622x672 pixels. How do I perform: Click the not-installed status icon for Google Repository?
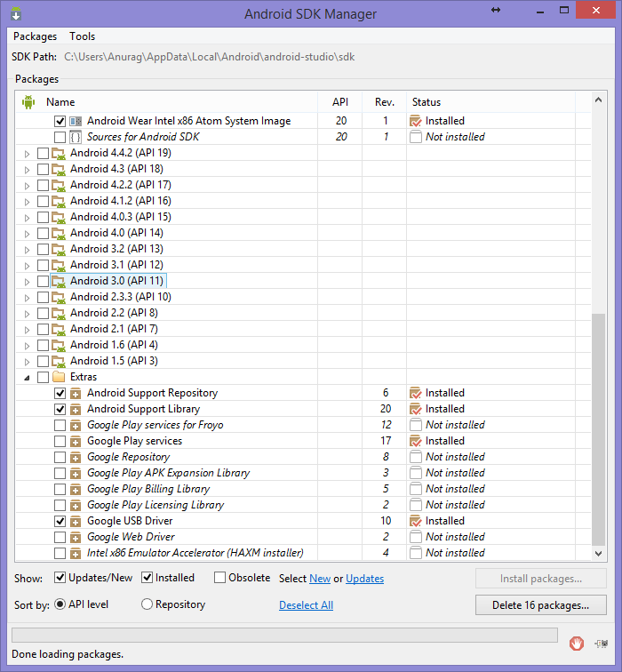coord(416,457)
